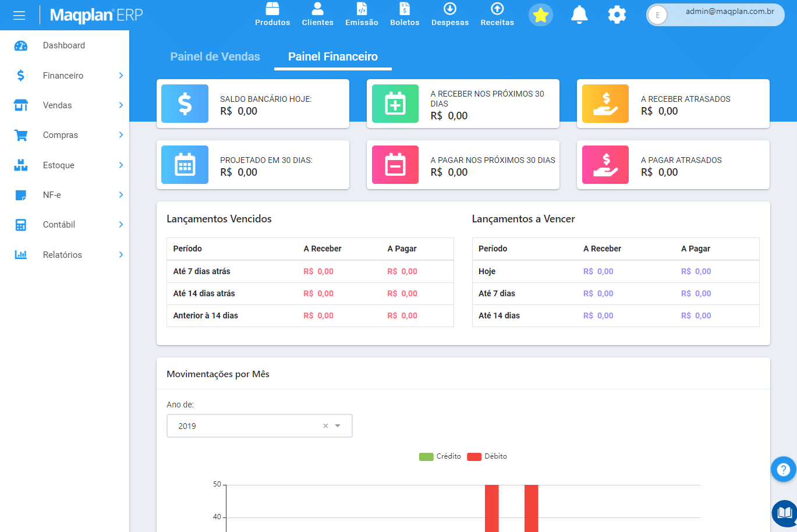797x532 pixels.
Task: Open Emissão shortcut in top bar
Action: (362, 15)
